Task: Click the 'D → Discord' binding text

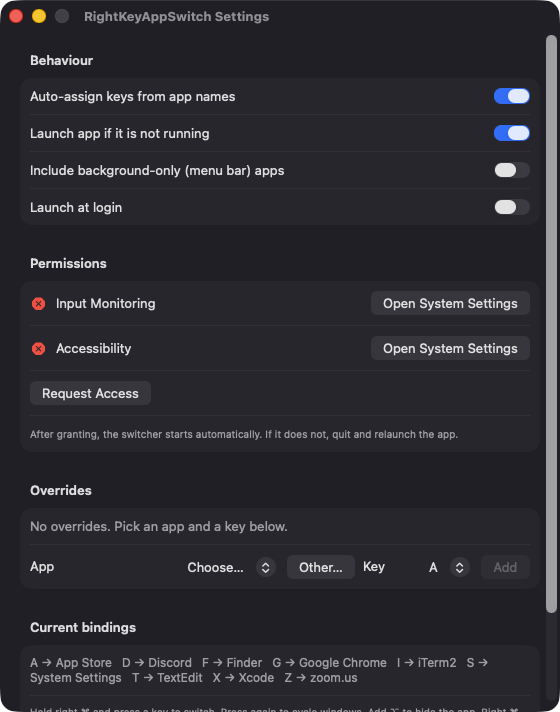Action: (x=157, y=663)
